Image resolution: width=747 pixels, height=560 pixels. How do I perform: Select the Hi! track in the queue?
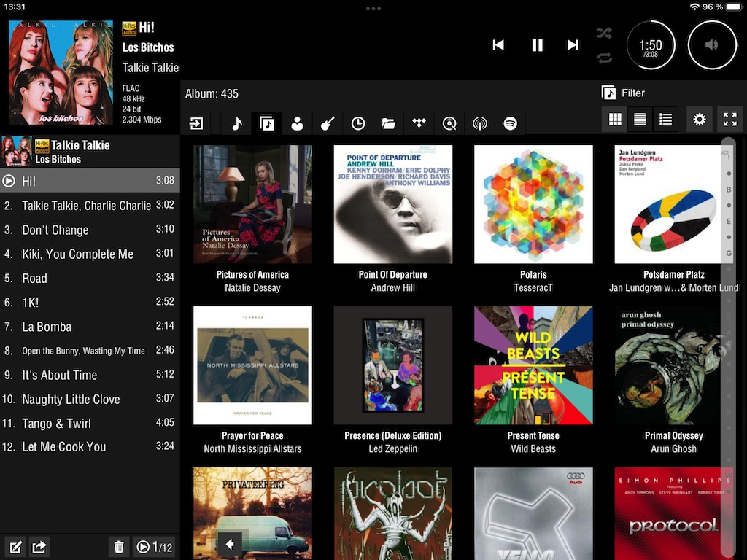coord(90,181)
